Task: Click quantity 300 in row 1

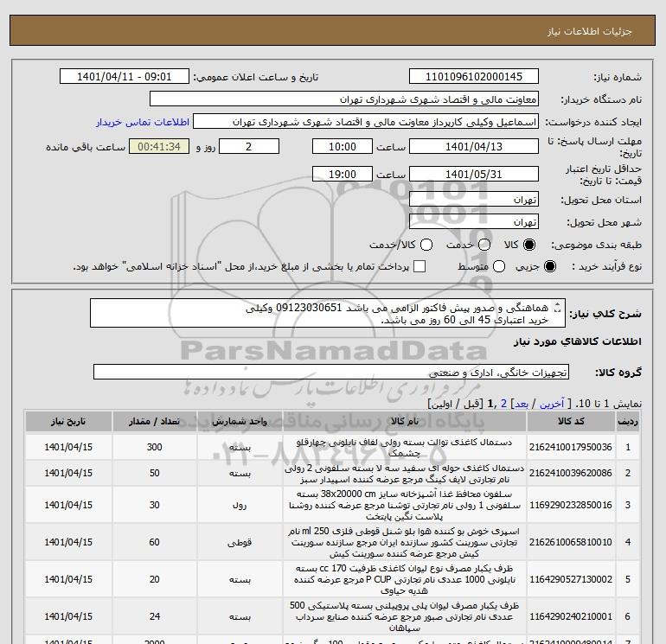Action: point(154,447)
